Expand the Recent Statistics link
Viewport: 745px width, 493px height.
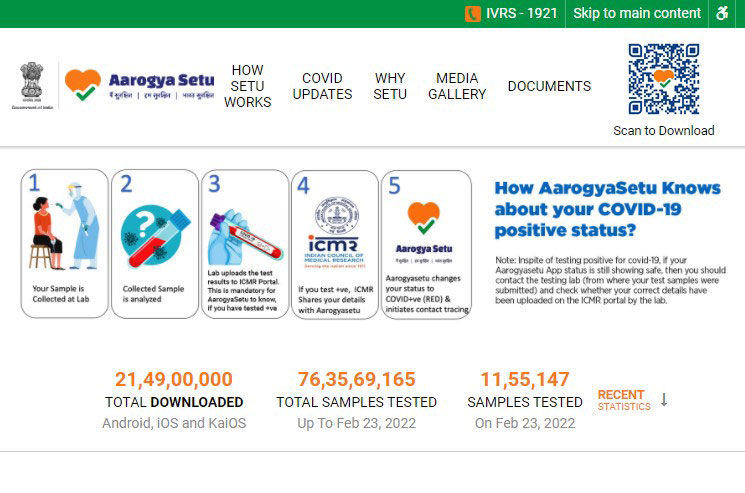pyautogui.click(x=623, y=400)
